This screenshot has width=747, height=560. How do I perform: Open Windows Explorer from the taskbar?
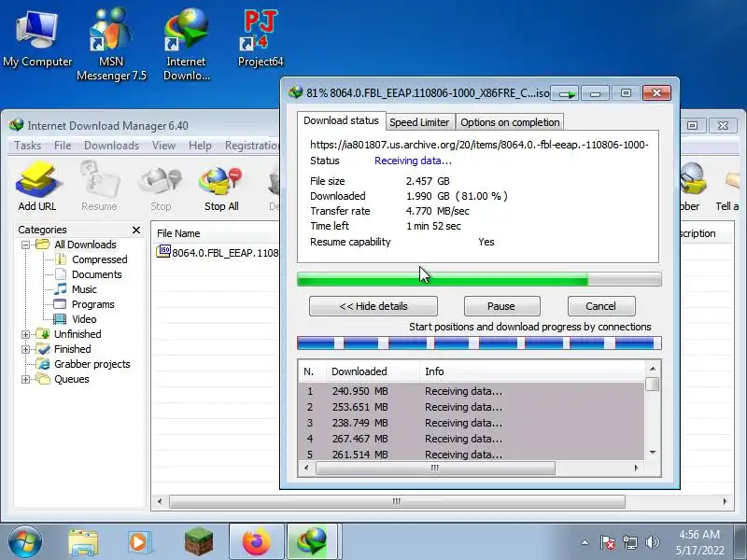click(x=83, y=542)
